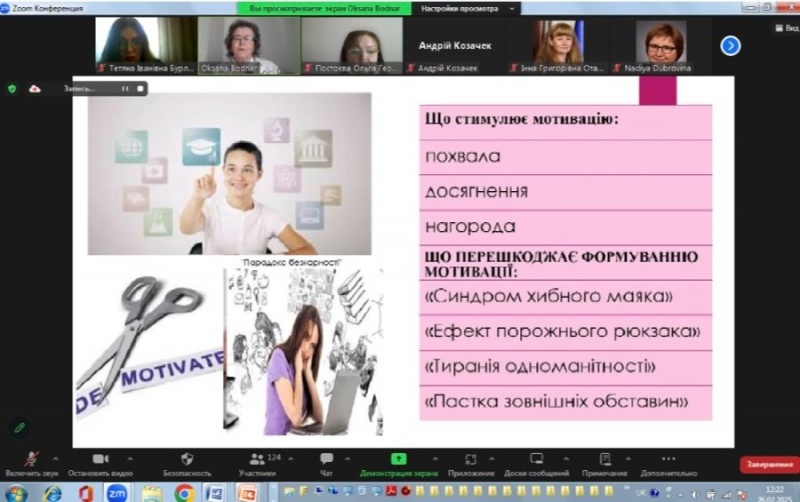Show next participants with blue arrow
The image size is (800, 502).
click(x=731, y=45)
